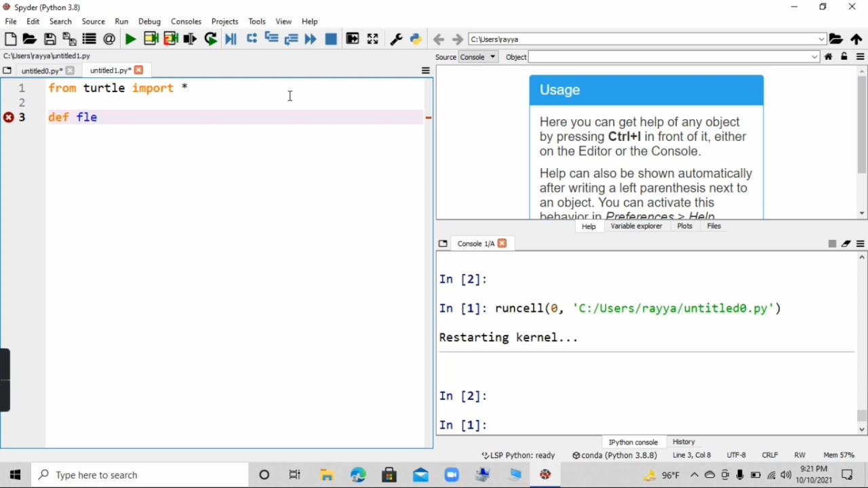Click the Save file icon
The height and width of the screenshot is (488, 868).
click(x=50, y=39)
